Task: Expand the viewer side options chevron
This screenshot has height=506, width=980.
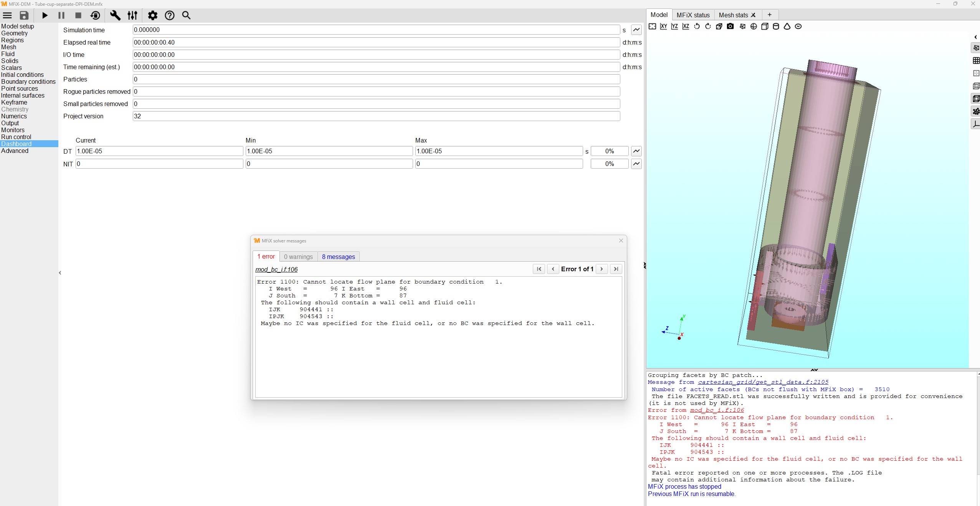Action: click(x=975, y=37)
